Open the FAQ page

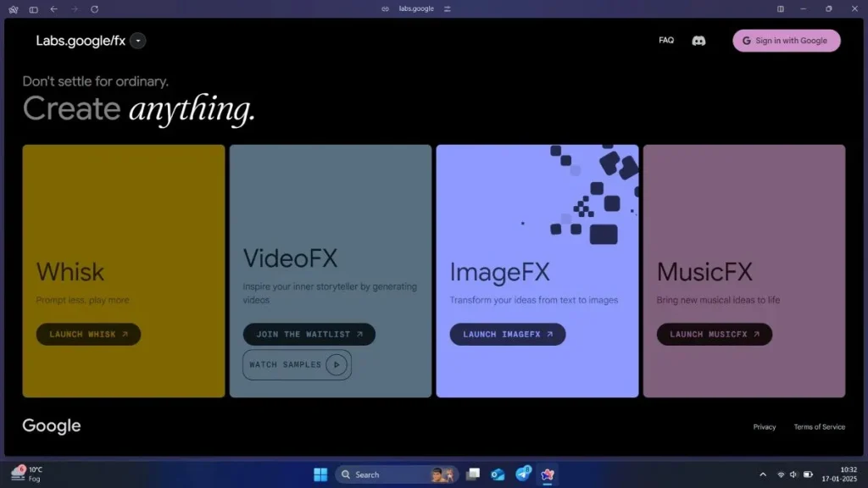(x=666, y=41)
